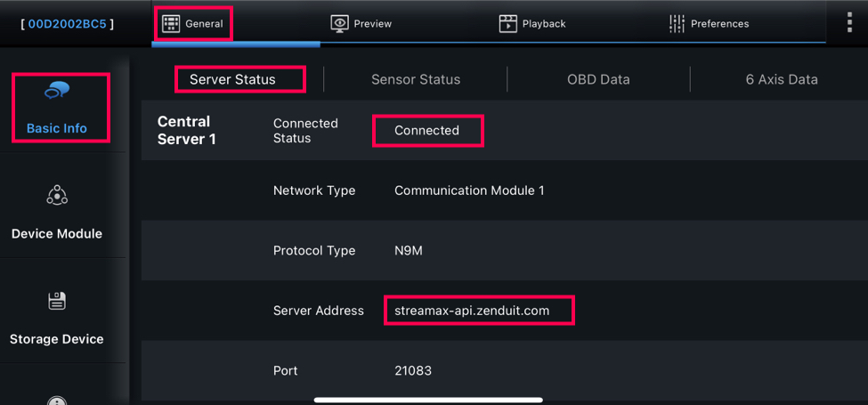This screenshot has height=405, width=868.
Task: Open the General tab grid icon
Action: pyautogui.click(x=171, y=23)
